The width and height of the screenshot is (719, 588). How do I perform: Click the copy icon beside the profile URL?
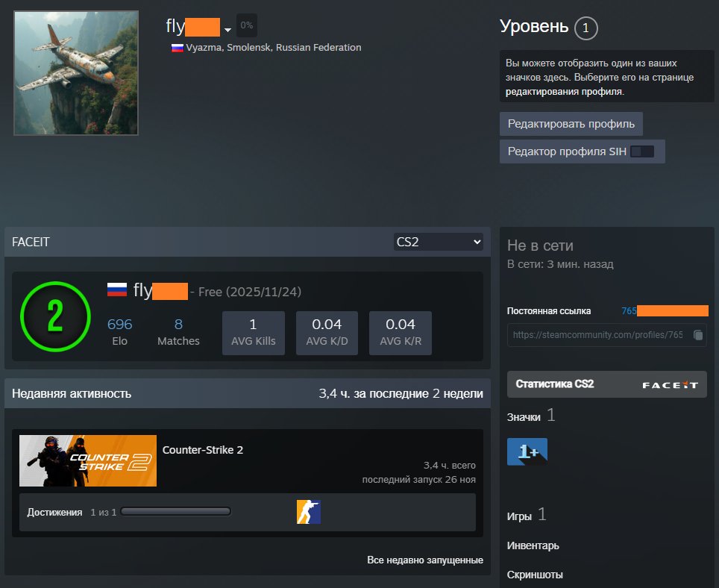699,335
